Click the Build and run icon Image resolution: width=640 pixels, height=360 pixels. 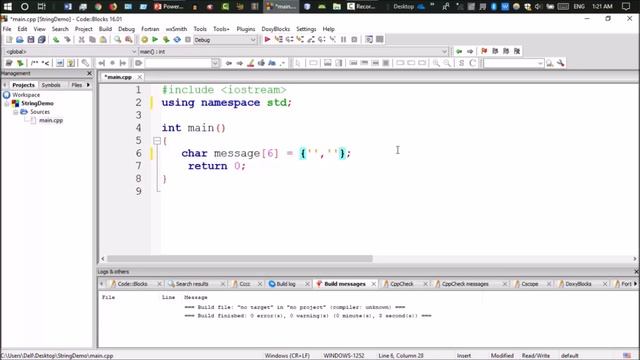(166, 40)
